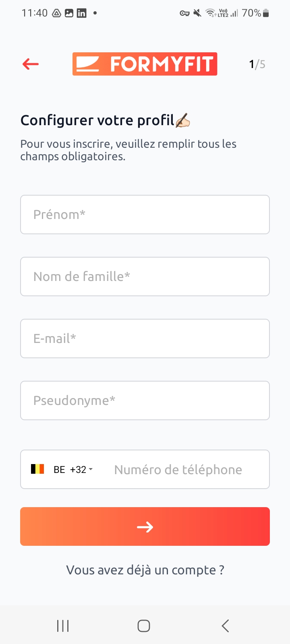Viewport: 290px width, 644px height.
Task: Focus the E-mail input field
Action: [x=145, y=339]
